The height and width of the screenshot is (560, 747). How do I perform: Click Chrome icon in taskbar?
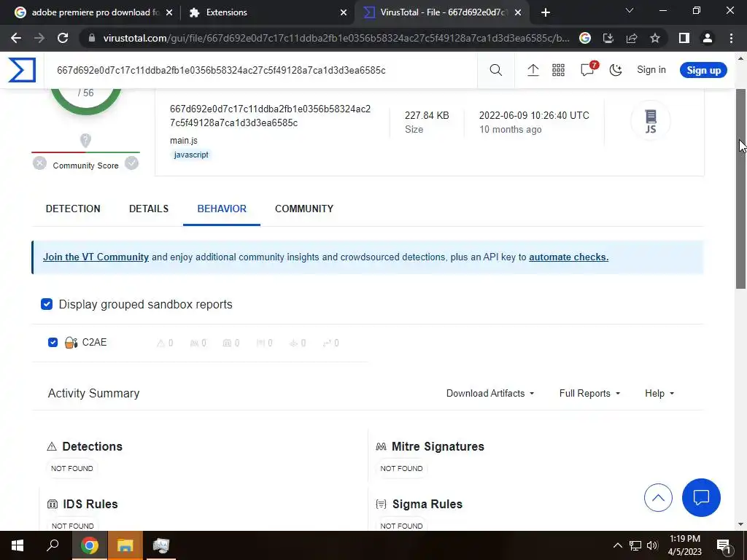tap(89, 545)
